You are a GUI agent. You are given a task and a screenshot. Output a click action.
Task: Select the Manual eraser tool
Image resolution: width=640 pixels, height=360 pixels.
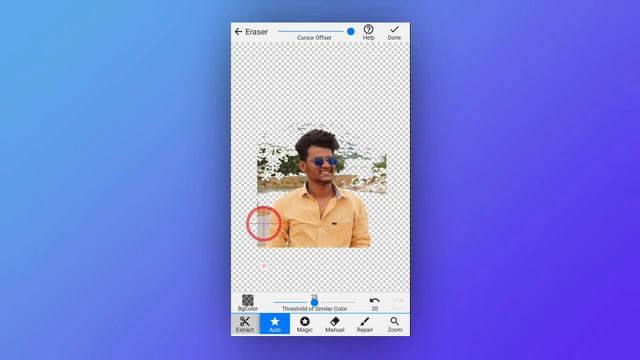tap(335, 324)
